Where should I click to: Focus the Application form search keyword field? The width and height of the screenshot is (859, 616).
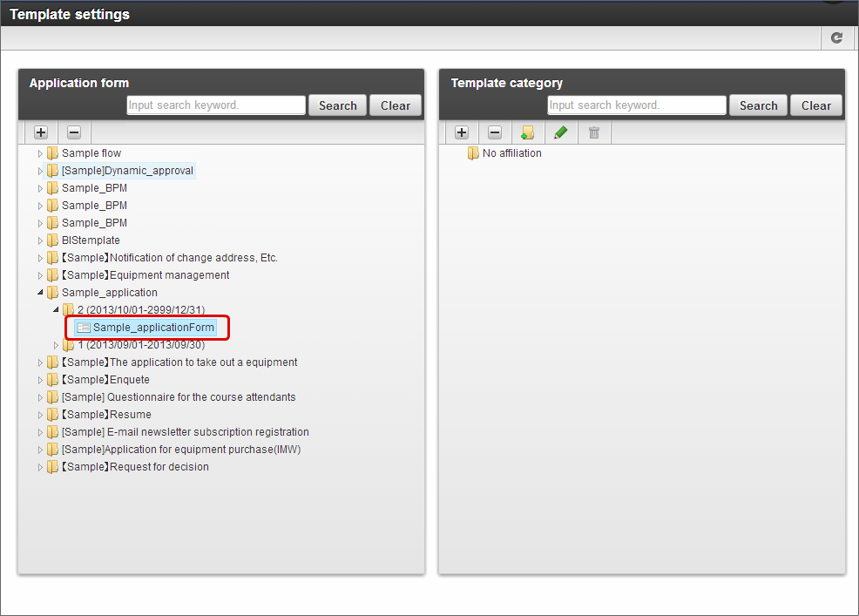point(216,105)
